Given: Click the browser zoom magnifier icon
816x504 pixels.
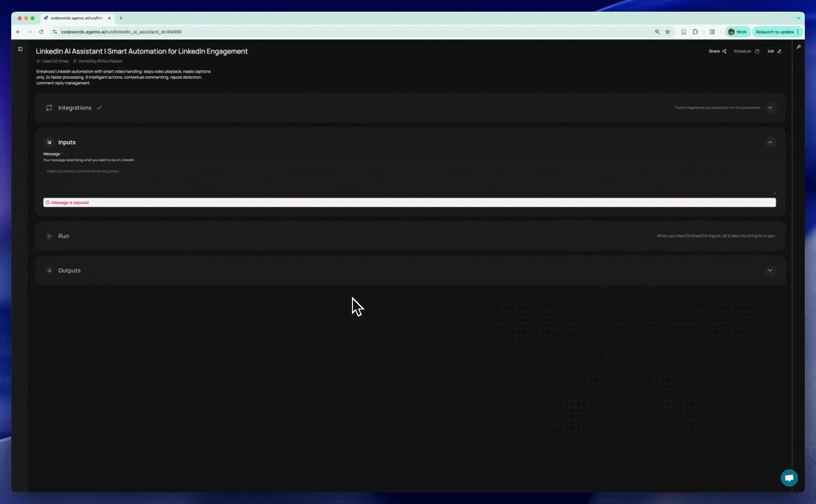Looking at the screenshot, I should 657,32.
